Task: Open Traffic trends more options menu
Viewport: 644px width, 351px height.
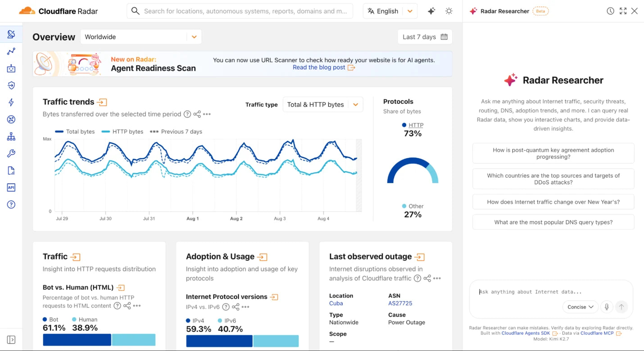Action: [207, 114]
